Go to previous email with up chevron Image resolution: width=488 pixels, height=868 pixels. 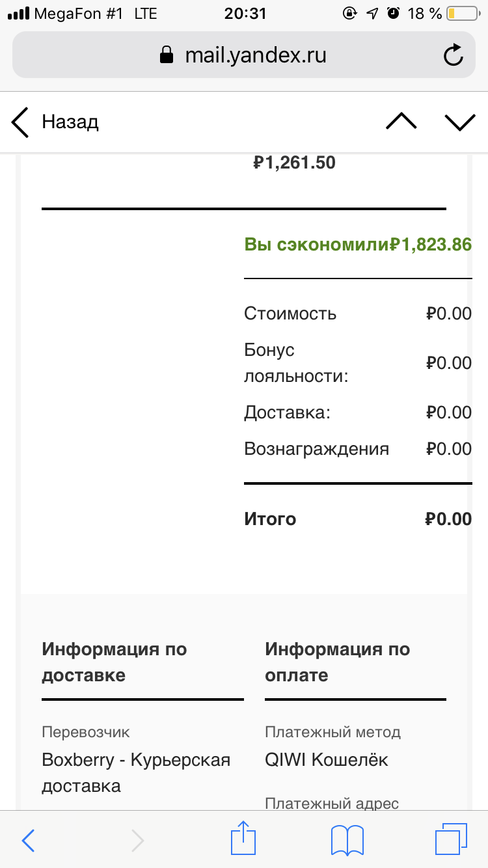401,121
